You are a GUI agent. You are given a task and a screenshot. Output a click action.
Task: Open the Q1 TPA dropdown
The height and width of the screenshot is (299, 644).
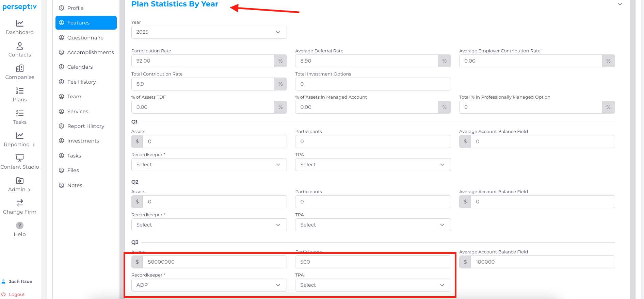[x=373, y=165]
